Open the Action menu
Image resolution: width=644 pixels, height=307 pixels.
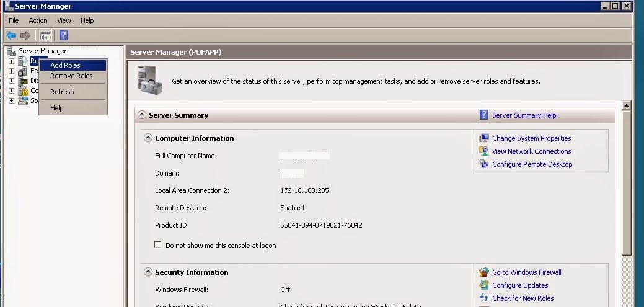click(x=38, y=20)
